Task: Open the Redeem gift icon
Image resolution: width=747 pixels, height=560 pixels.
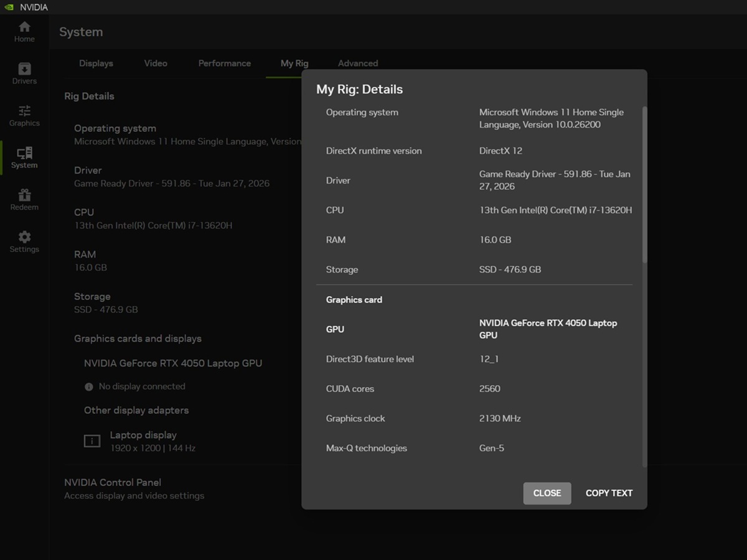Action: 24,195
